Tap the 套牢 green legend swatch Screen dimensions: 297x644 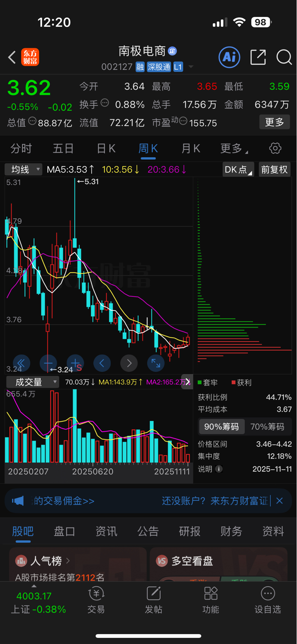click(x=200, y=383)
